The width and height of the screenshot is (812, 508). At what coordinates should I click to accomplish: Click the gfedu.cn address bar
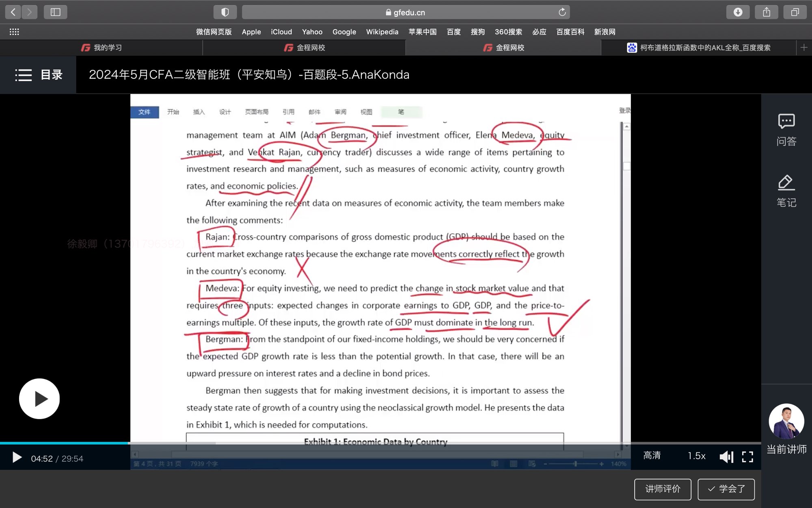[x=405, y=12]
